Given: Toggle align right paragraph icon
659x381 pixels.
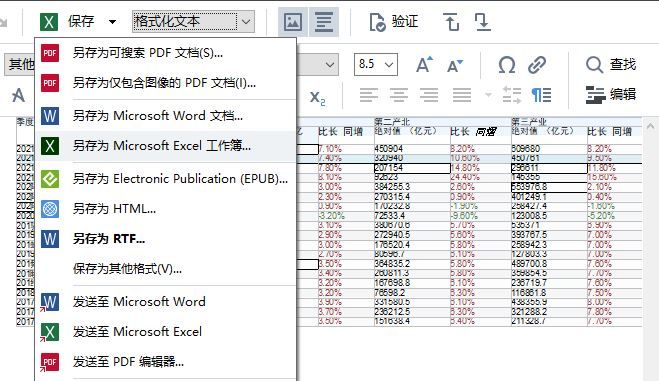Looking at the screenshot, I should [429, 95].
